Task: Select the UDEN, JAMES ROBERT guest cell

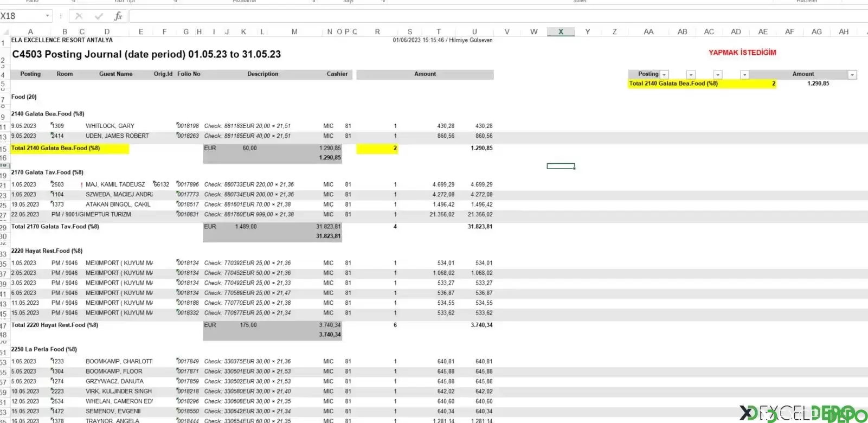Action: [117, 136]
